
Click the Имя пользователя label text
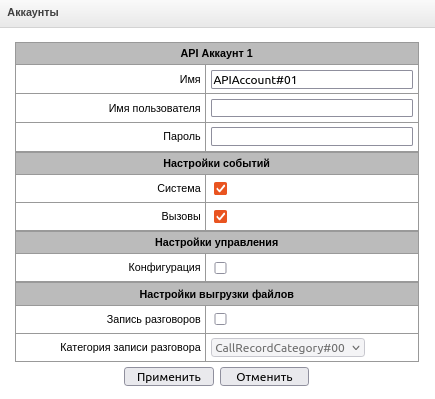(x=154, y=108)
